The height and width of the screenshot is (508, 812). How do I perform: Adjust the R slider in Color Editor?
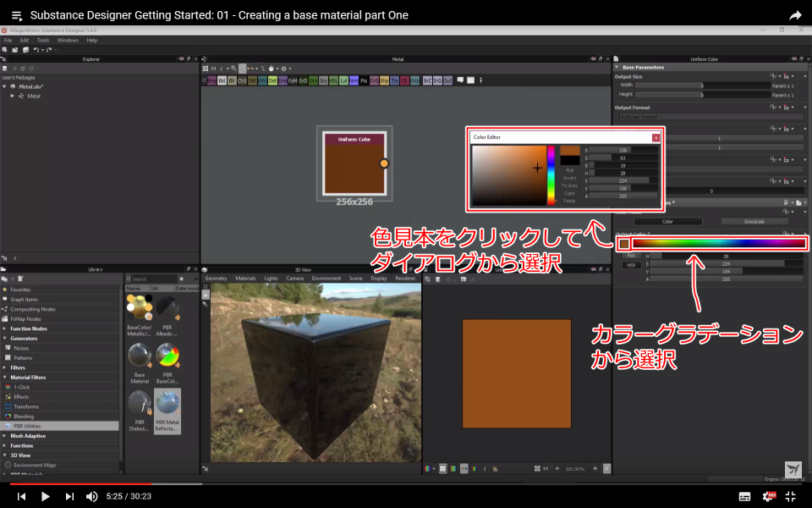[623, 151]
